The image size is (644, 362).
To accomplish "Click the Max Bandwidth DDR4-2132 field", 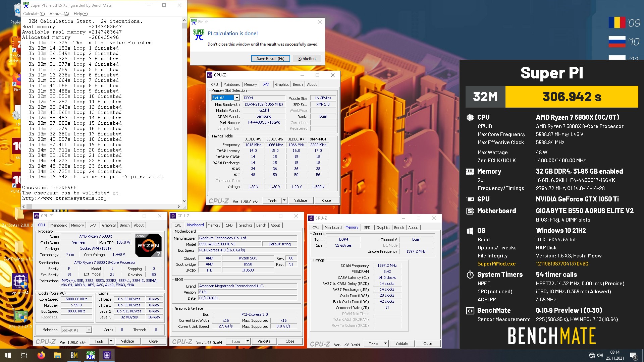I will click(x=264, y=104).
